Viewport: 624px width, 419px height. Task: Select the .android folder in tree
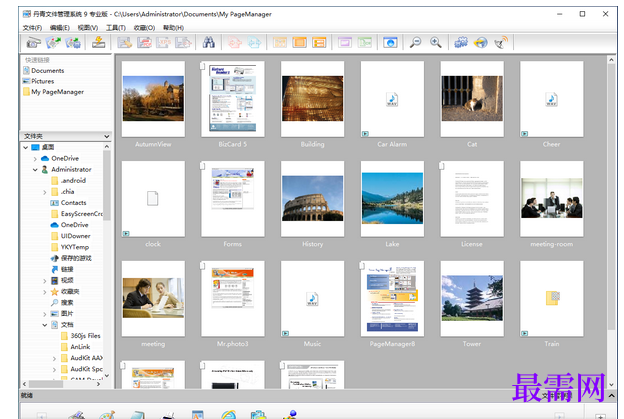coord(68,181)
